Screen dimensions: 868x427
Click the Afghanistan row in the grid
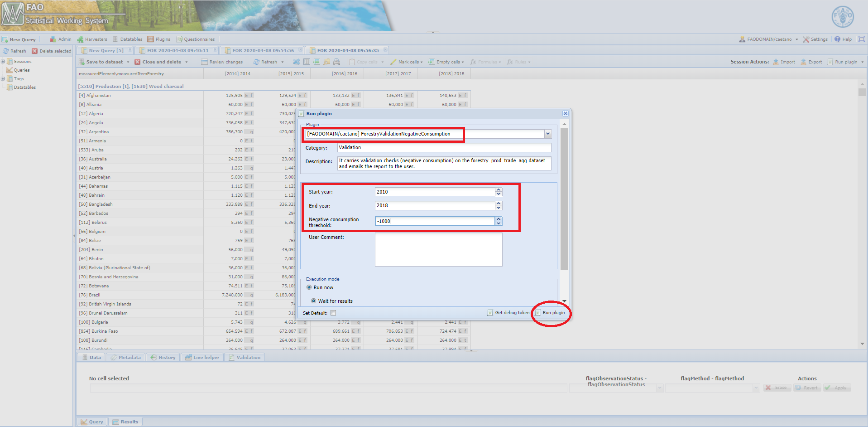[x=273, y=95]
